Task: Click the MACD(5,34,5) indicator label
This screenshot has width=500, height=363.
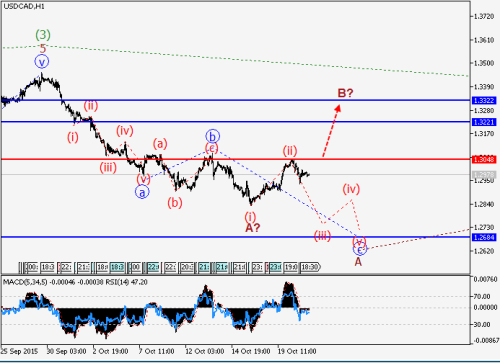Action: coord(25,282)
